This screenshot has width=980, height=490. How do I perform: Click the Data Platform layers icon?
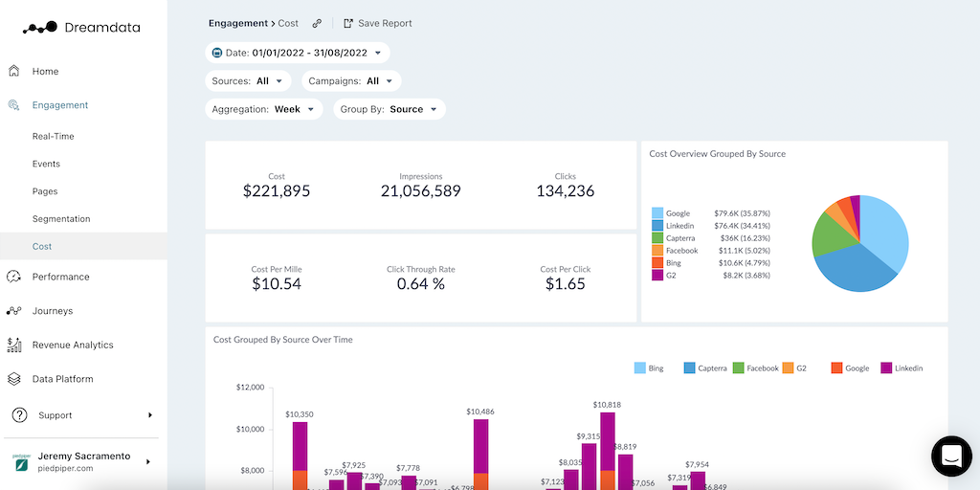[x=14, y=379]
